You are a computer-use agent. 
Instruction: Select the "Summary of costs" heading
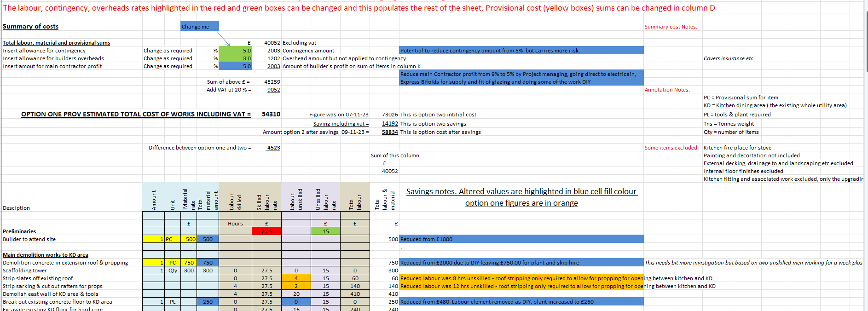click(30, 27)
